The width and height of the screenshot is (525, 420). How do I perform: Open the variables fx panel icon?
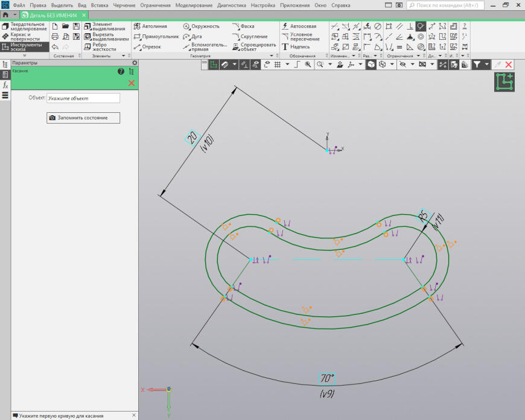tap(5, 85)
